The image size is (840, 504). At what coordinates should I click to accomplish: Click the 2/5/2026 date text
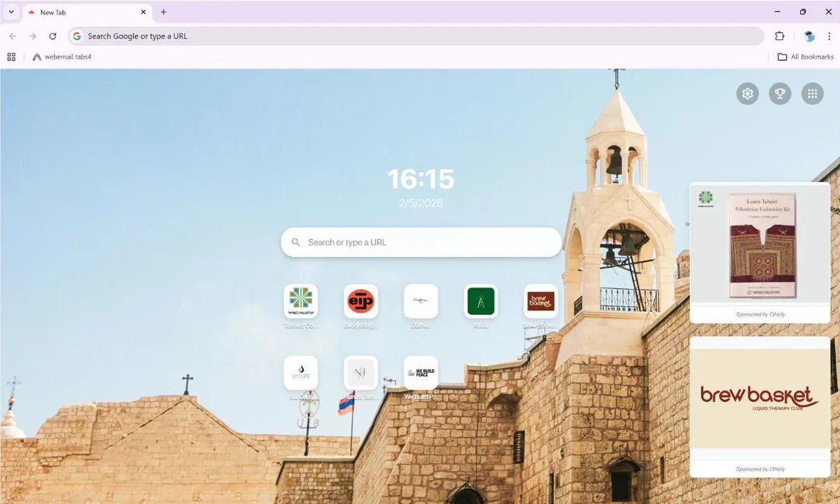click(x=421, y=203)
